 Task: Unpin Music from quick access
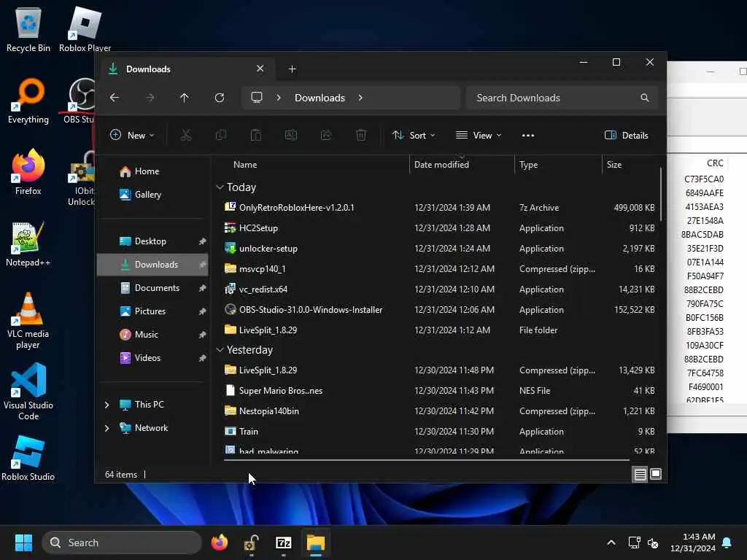pos(202,335)
